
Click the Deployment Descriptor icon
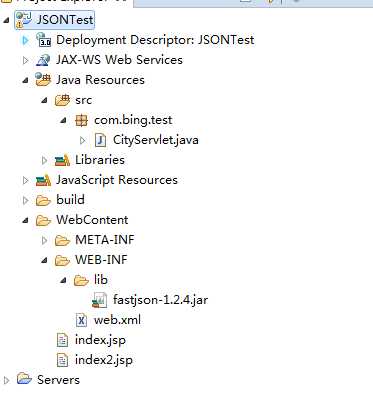[43, 40]
